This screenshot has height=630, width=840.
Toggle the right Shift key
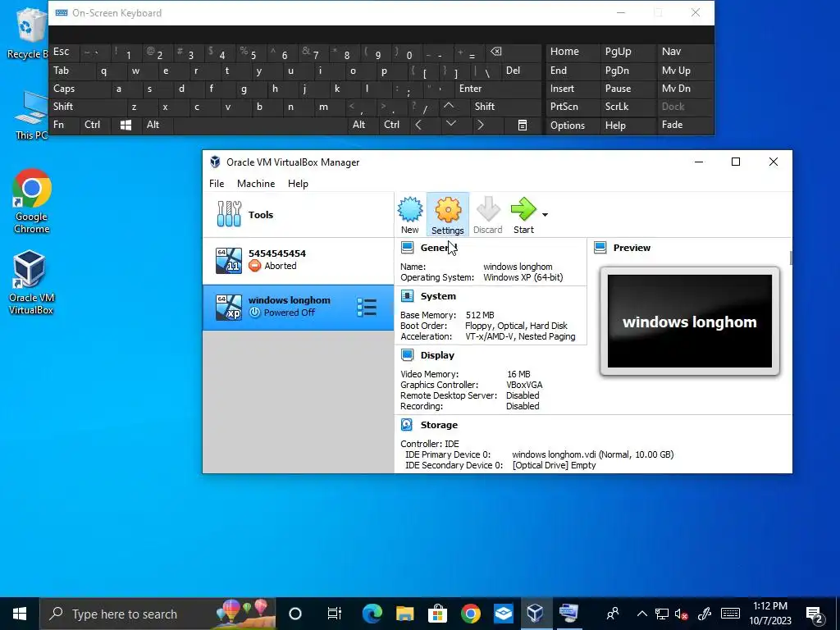[504, 107]
